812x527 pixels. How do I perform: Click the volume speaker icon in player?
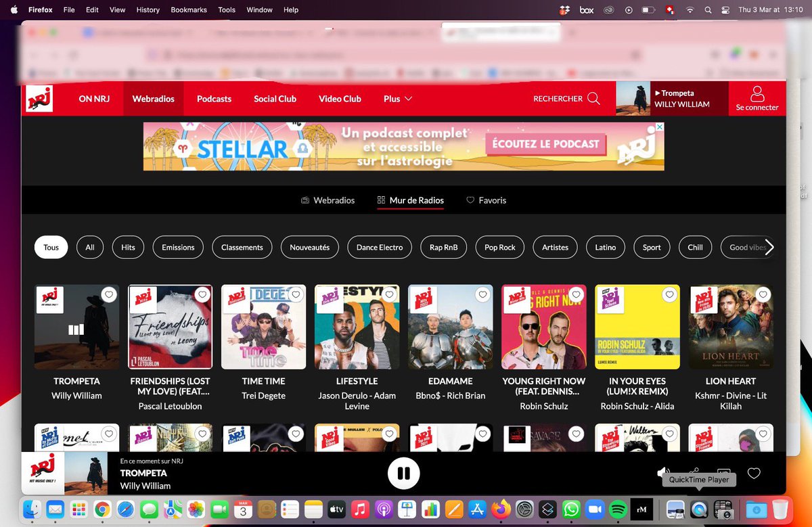[x=663, y=473]
